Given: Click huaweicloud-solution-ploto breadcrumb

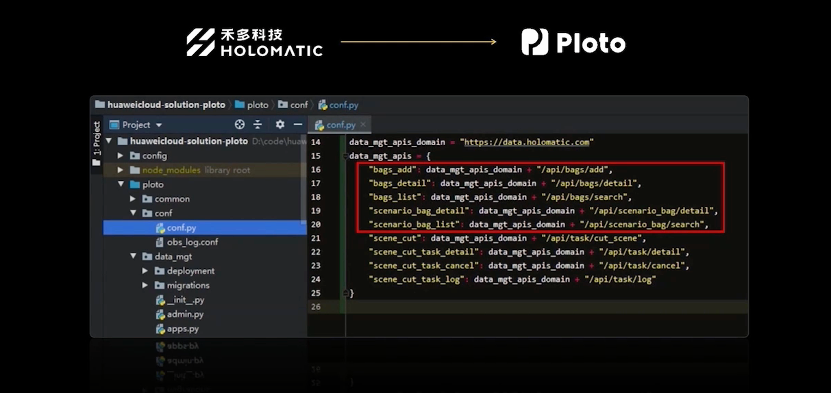Looking at the screenshot, I should tap(166, 105).
